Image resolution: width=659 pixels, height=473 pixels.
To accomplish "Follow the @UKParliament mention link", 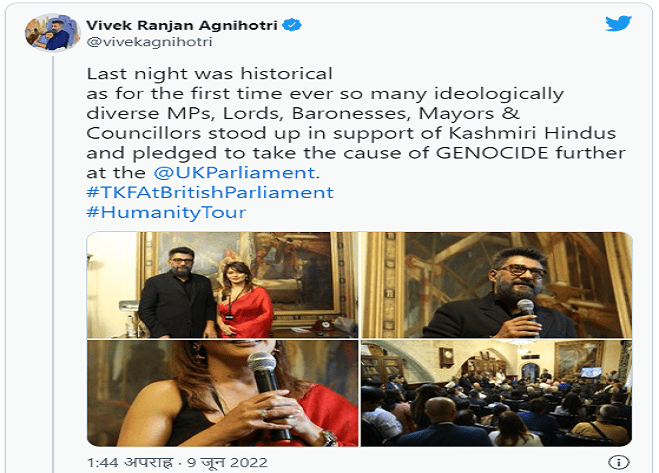I will click(234, 173).
